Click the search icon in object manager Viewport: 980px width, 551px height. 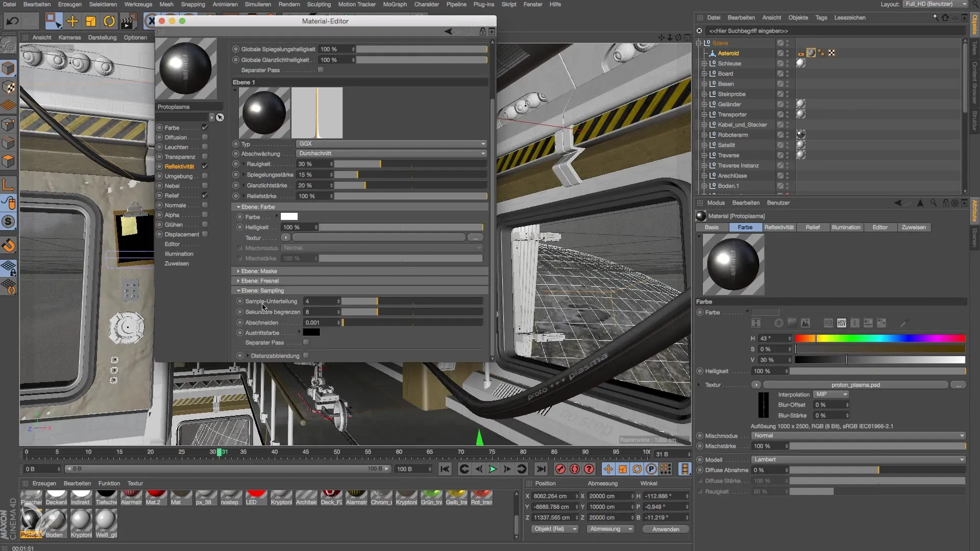(935, 17)
